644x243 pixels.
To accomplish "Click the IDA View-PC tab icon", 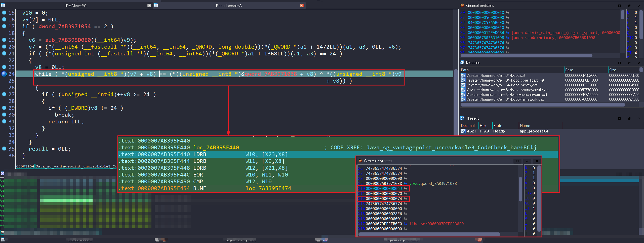I will tap(3, 5).
